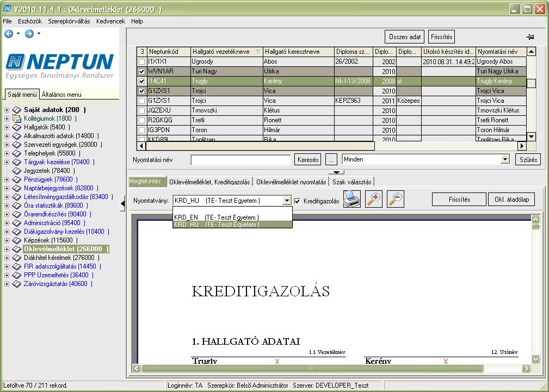This screenshot has width=549, height=392.
Task: Collapse the upper panel with the down-arrow handle
Action: (x=336, y=172)
